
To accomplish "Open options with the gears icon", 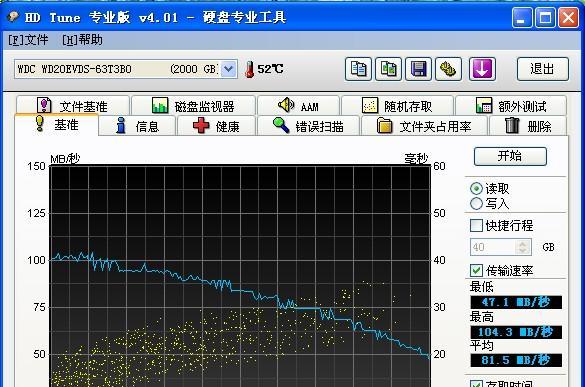I will (448, 69).
